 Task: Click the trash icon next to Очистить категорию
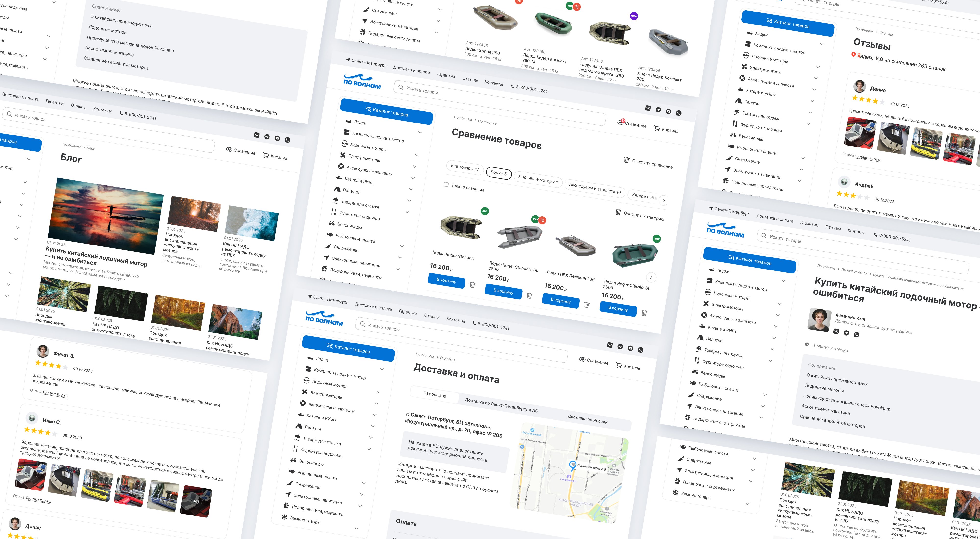point(618,212)
